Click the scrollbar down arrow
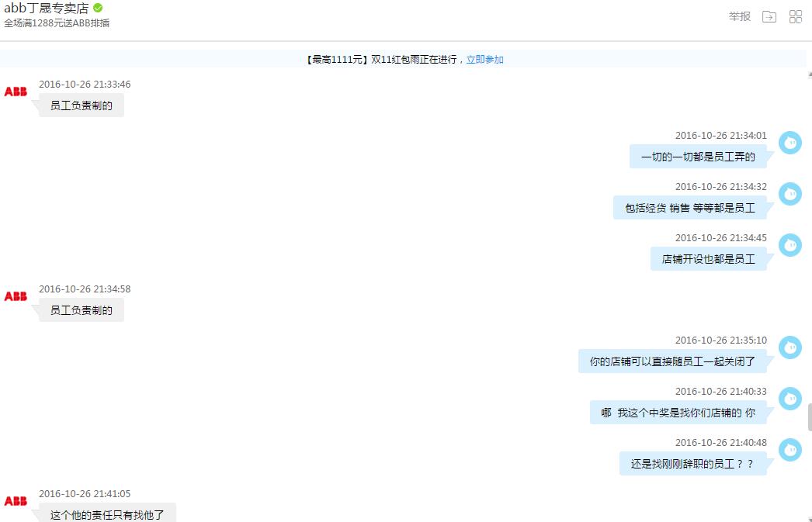 click(x=810, y=519)
